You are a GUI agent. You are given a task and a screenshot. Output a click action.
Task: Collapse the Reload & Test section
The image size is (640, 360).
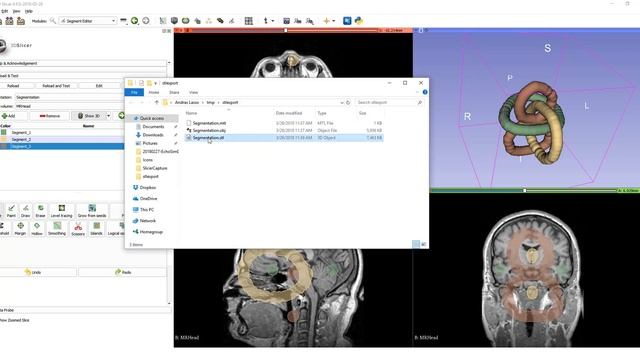click(x=83, y=76)
